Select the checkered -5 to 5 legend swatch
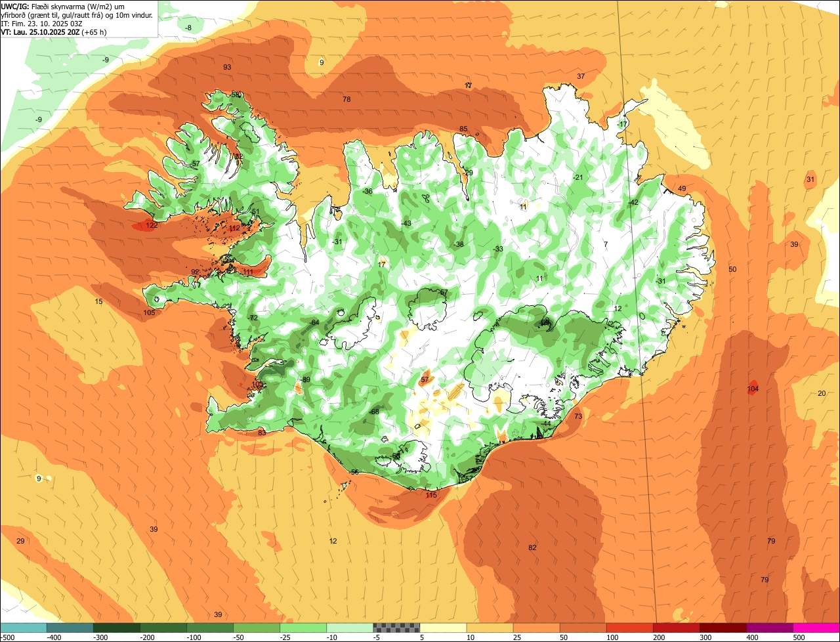Viewport: 840px width, 642px height. (x=396, y=628)
